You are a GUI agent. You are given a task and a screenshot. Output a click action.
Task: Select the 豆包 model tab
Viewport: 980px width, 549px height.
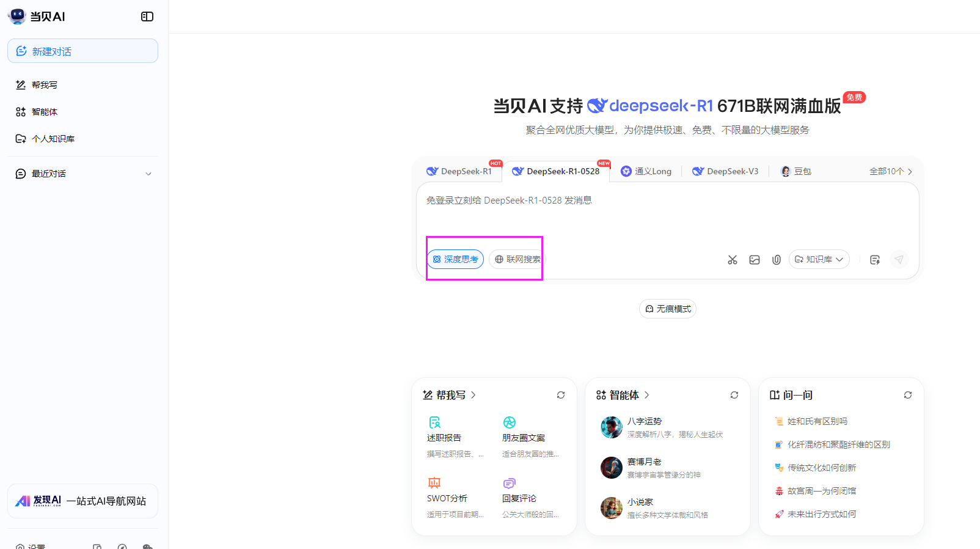point(796,171)
